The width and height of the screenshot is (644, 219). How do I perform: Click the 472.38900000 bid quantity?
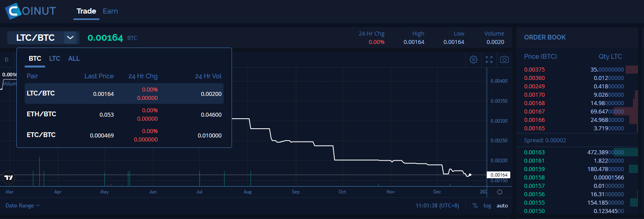(x=606, y=152)
